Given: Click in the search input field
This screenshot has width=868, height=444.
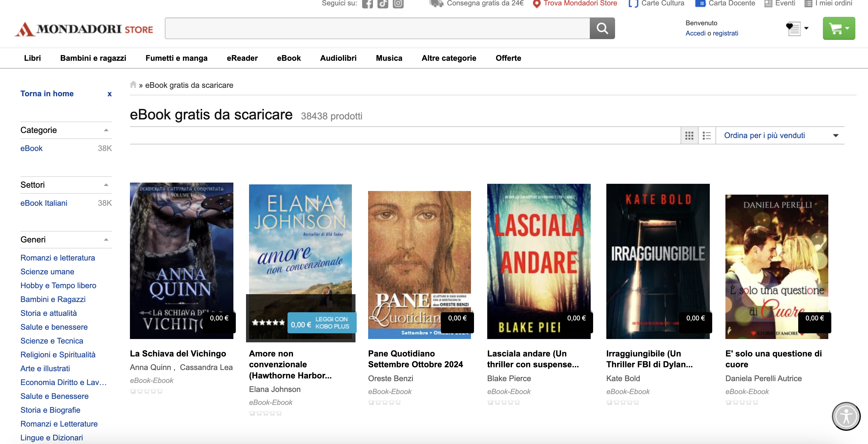Looking at the screenshot, I should pos(377,28).
